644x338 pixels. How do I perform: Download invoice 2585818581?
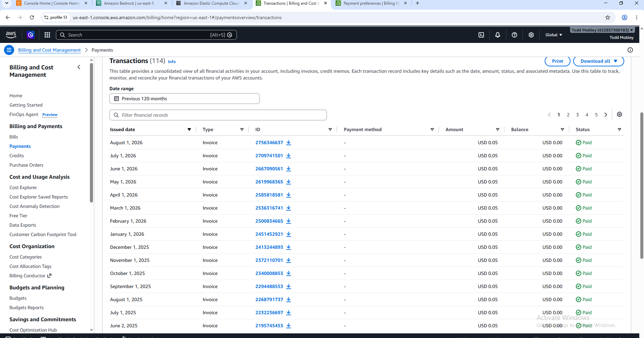289,195
